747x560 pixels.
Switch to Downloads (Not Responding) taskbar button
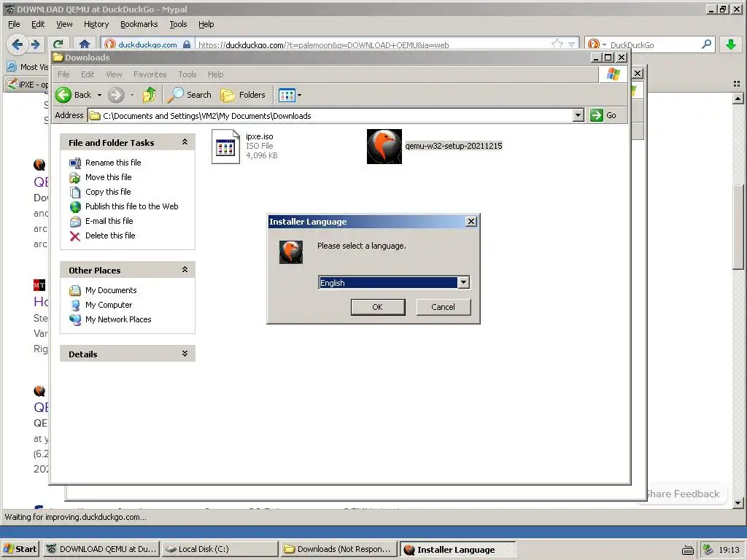pyautogui.click(x=338, y=549)
